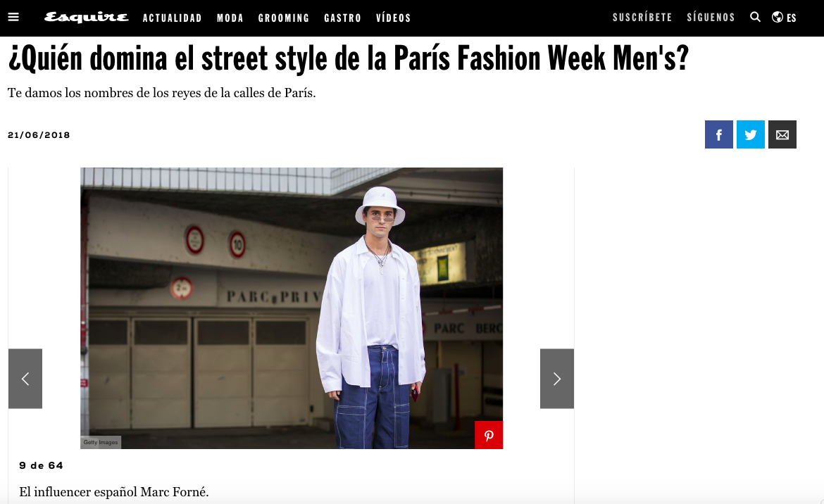Click the globe region icon
This screenshot has height=504, width=824.
coord(778,17)
